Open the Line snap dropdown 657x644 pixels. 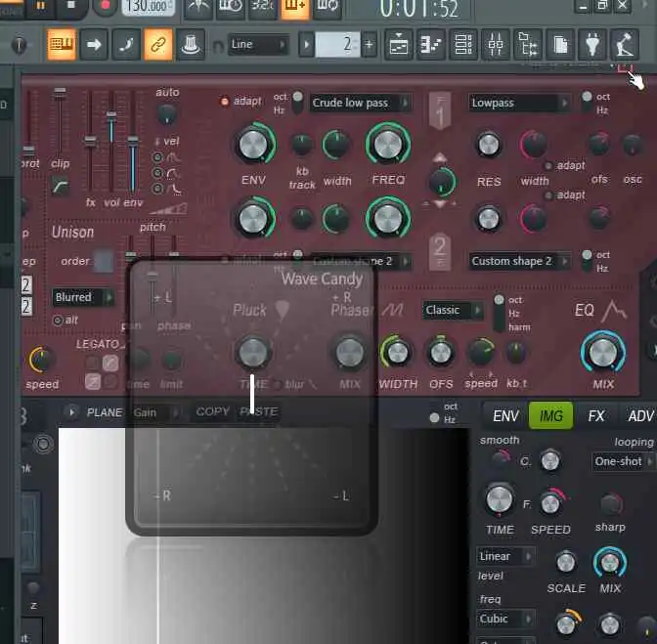(258, 44)
